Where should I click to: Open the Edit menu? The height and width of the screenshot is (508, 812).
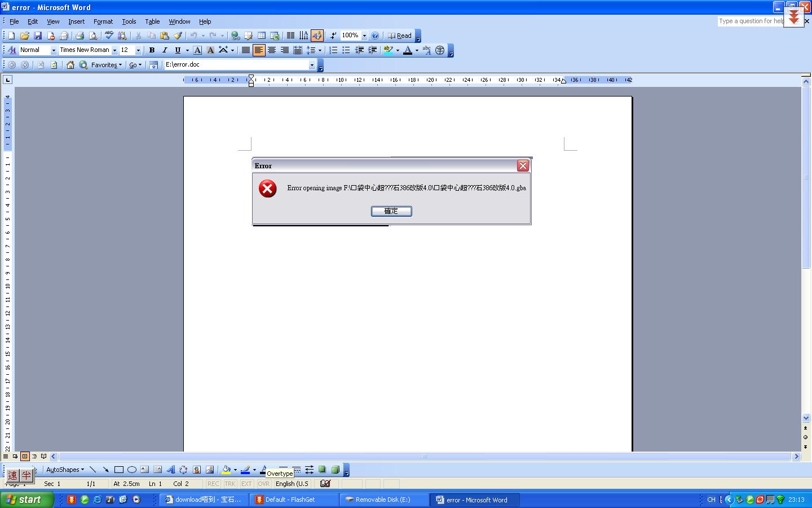click(x=33, y=21)
